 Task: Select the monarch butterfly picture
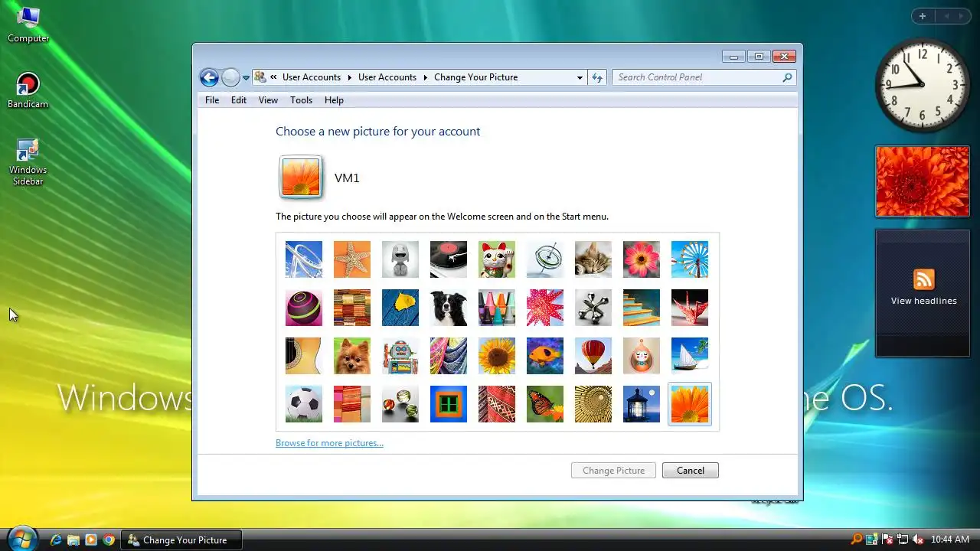(545, 404)
